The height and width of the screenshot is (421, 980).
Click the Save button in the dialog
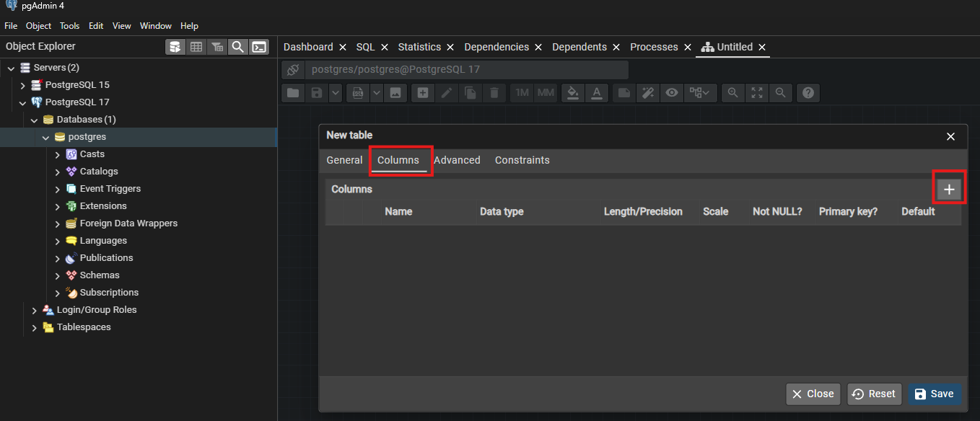pyautogui.click(x=935, y=394)
